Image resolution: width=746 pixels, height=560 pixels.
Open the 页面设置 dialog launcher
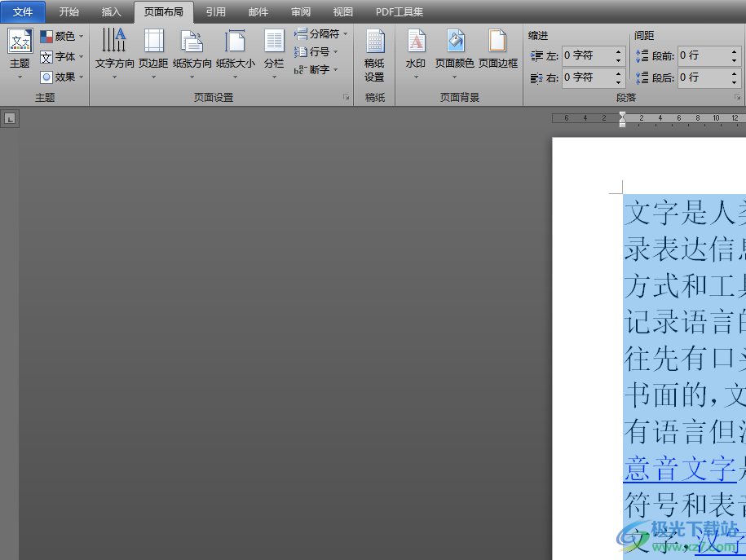[346, 97]
